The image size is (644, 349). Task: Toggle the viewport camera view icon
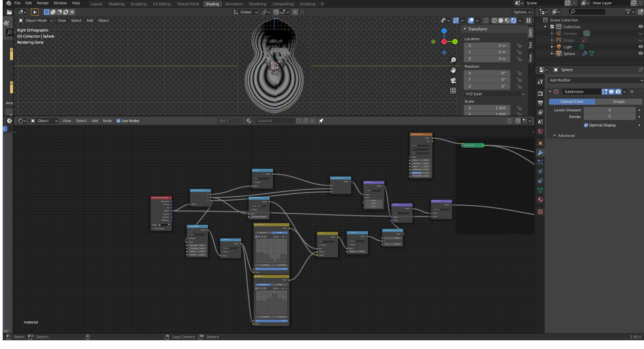[x=453, y=81]
